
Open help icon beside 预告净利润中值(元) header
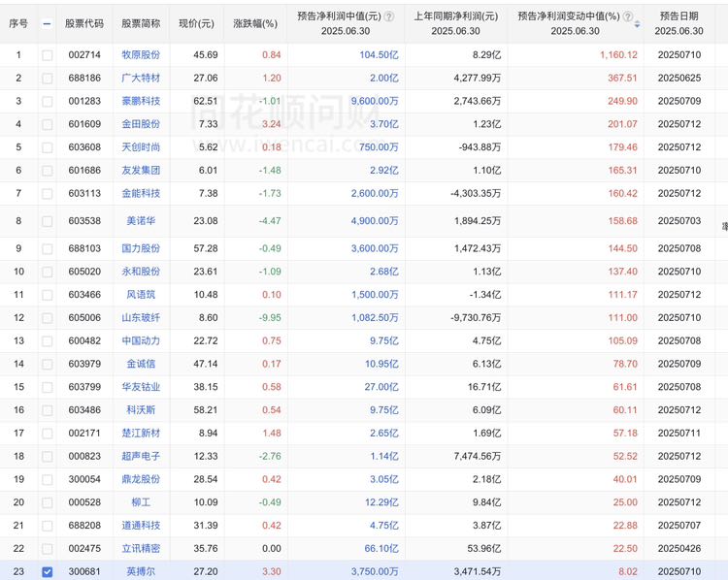pos(389,16)
